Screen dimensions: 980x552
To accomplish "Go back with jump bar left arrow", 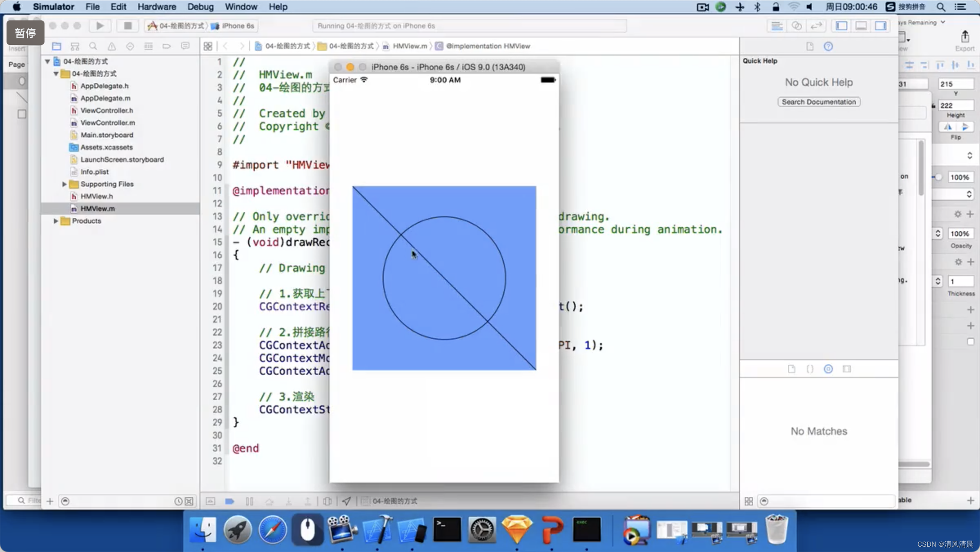I will (x=225, y=46).
